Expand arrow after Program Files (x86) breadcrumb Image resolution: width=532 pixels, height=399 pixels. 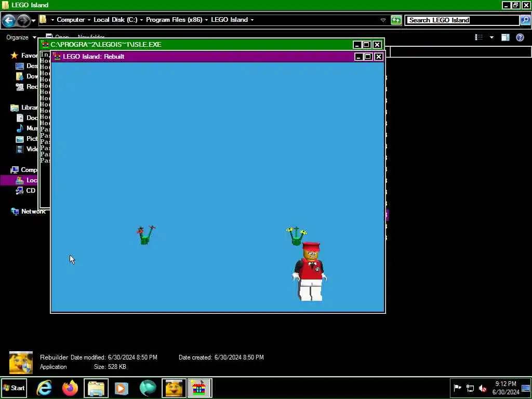click(206, 20)
